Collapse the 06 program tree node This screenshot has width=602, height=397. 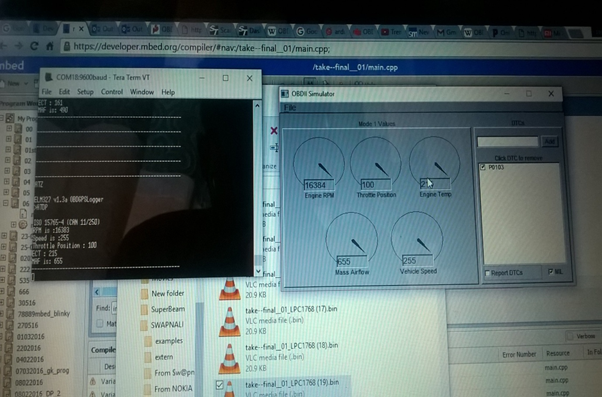click(6, 203)
